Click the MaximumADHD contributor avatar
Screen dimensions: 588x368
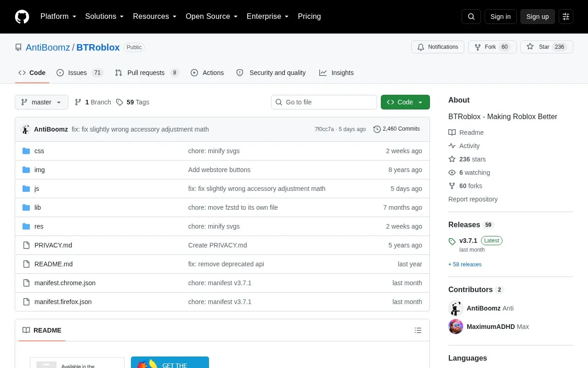tap(456, 327)
